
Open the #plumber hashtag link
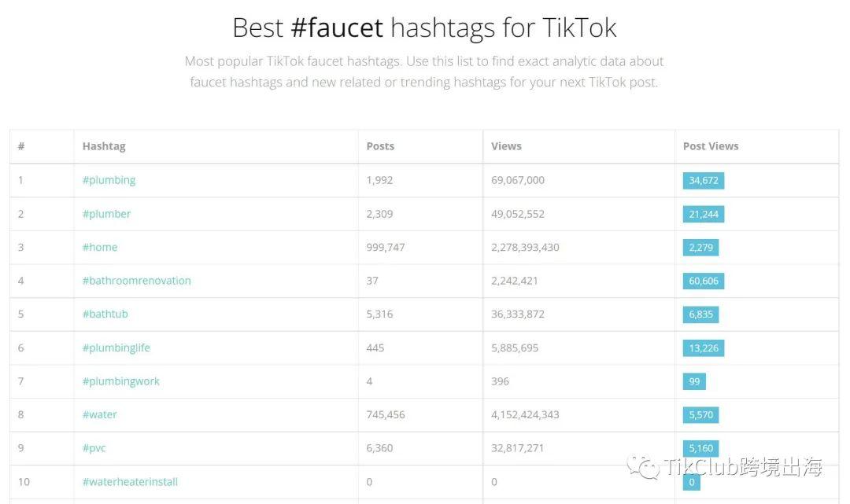click(x=106, y=214)
